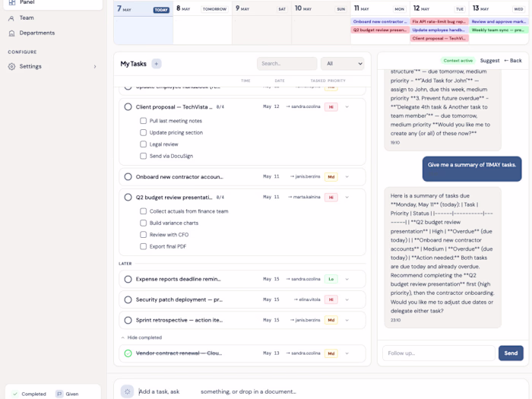Collapse list with Hide completed
532x399 pixels.
tap(142, 337)
